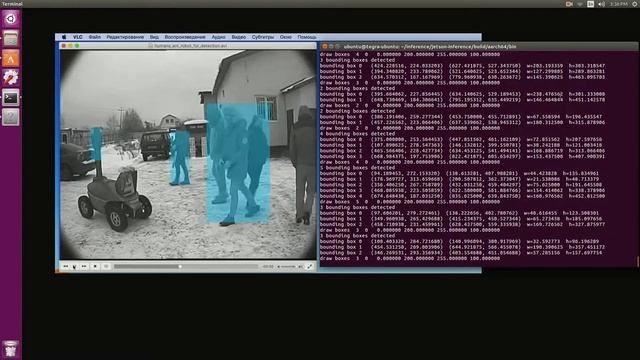This screenshot has height=360, width=640.
Task: Open the Окно menu in VLC
Action: click(x=285, y=37)
